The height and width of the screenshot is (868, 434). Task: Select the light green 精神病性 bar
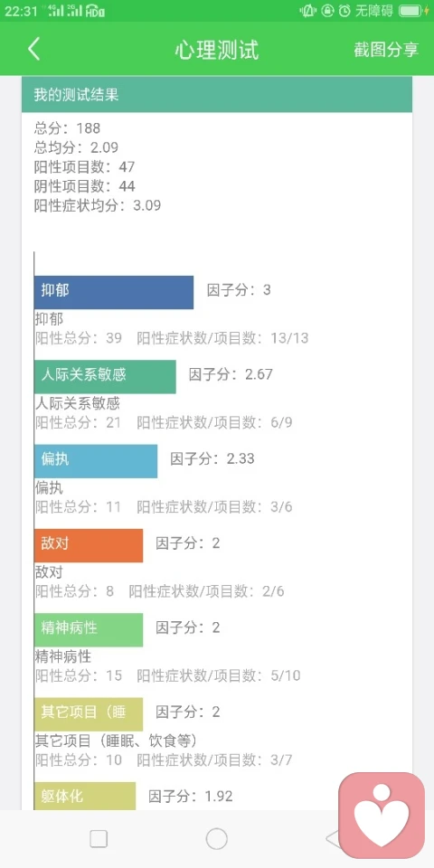(x=88, y=629)
